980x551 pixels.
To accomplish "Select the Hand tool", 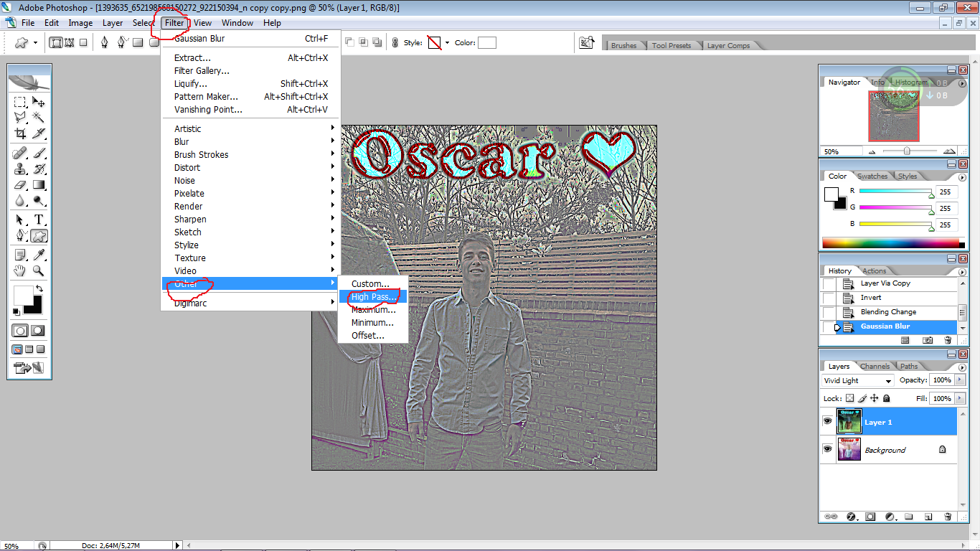I will click(x=20, y=270).
